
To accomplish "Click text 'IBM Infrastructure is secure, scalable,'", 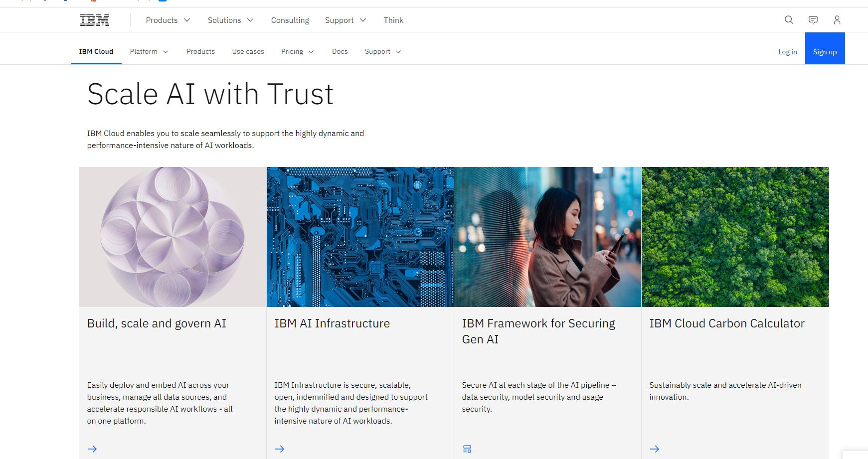I will (343, 385).
